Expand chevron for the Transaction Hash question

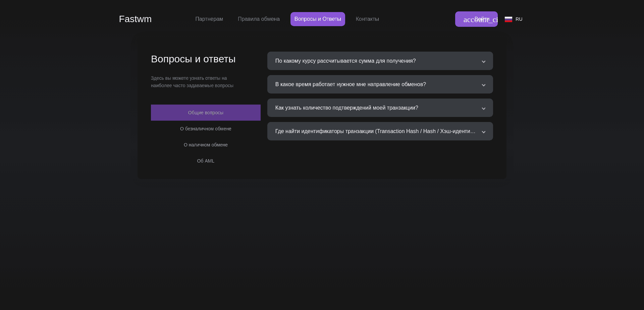[483, 132]
